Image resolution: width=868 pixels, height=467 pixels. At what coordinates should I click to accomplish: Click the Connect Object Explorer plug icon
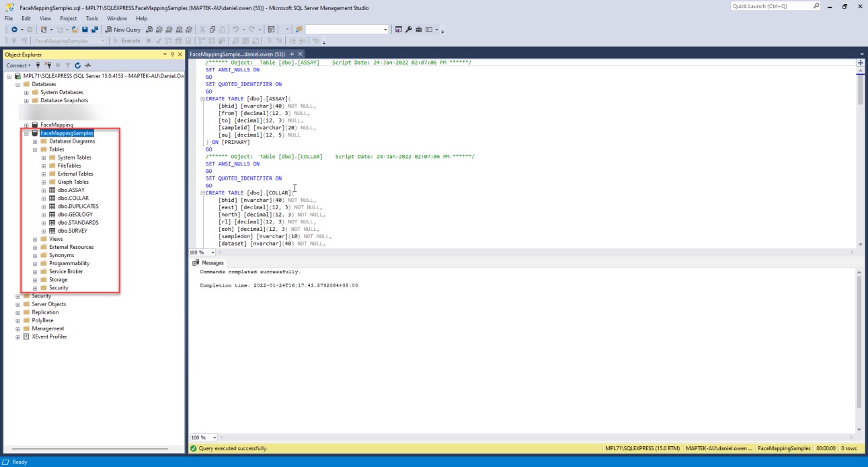pos(38,65)
